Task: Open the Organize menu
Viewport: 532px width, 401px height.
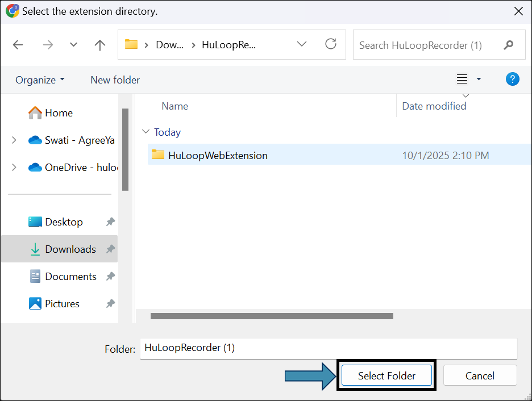Action: pos(40,80)
